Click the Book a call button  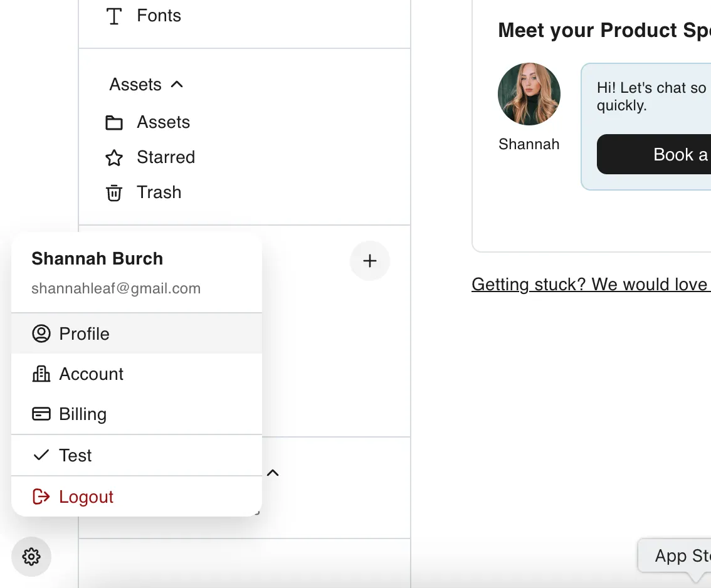(x=654, y=154)
